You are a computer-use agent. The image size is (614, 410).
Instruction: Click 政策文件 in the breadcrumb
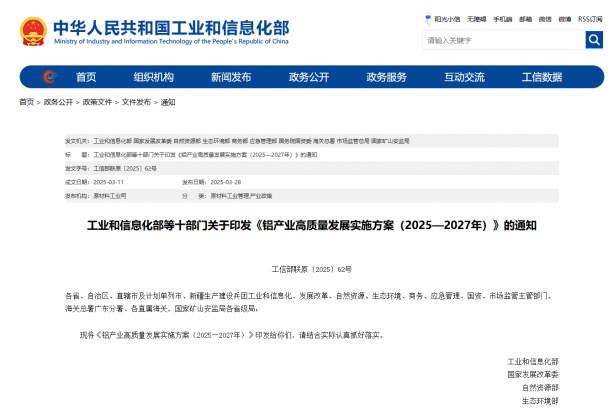[x=97, y=102]
